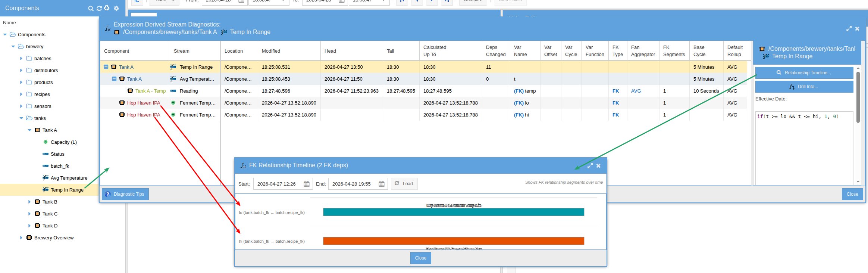Sort by the Modified column header
Image resolution: width=868 pixels, height=273 pixels.
(x=289, y=51)
